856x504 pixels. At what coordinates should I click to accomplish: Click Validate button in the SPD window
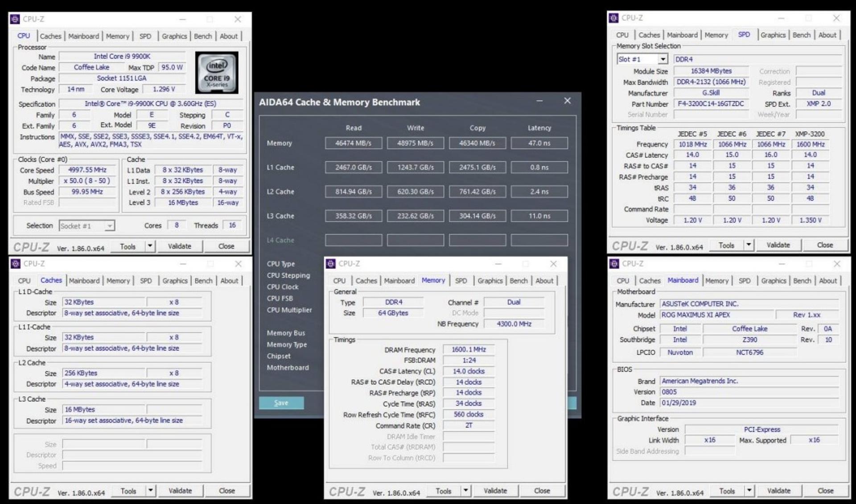(778, 245)
